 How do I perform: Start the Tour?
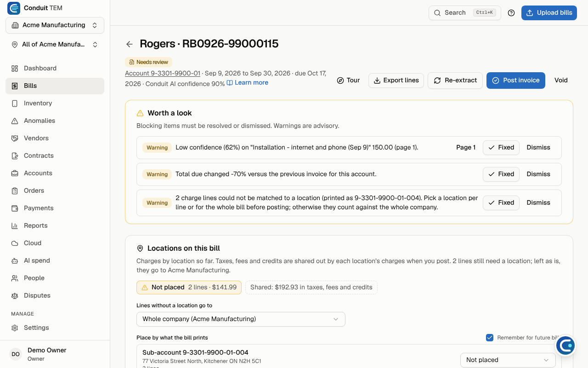(x=348, y=80)
